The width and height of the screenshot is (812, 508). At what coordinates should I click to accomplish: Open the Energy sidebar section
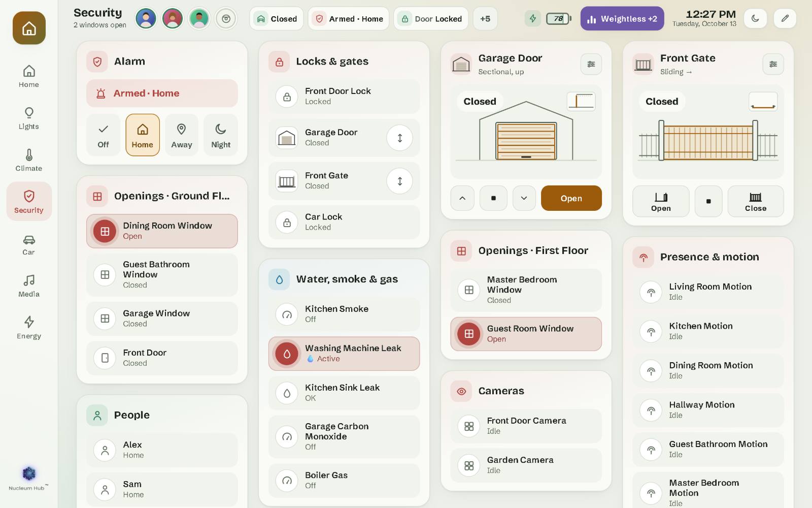coord(29,328)
